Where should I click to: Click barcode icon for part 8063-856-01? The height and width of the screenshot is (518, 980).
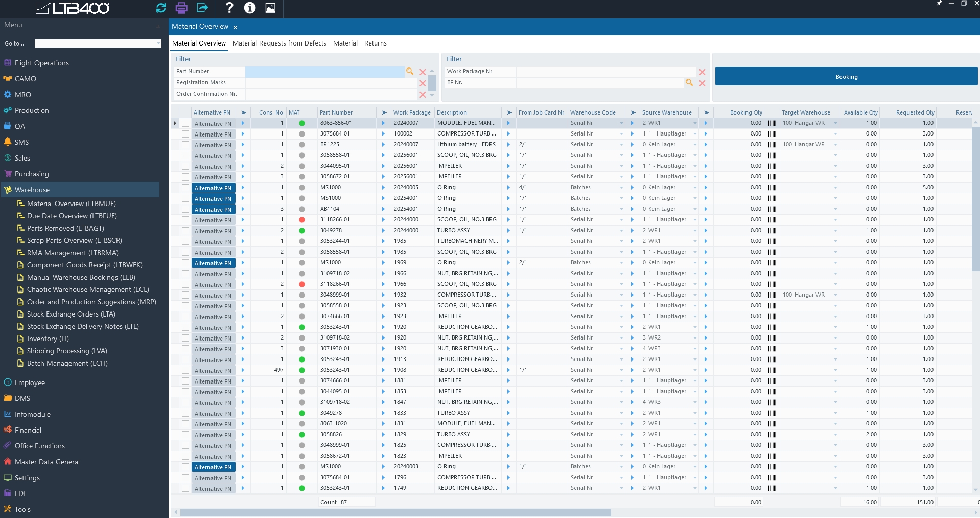pos(772,123)
